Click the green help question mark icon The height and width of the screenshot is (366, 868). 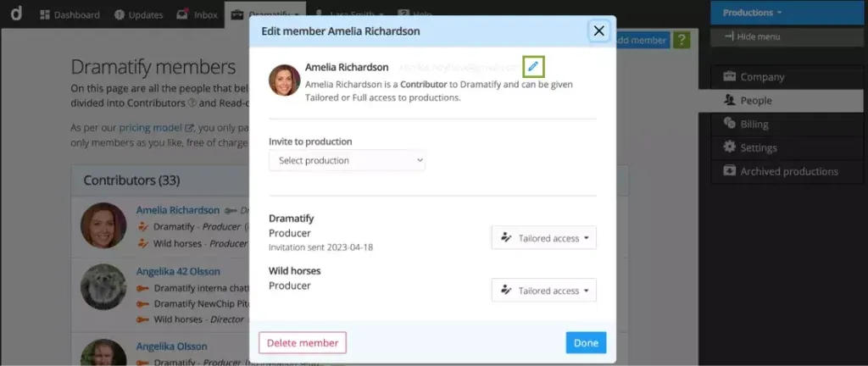point(682,40)
